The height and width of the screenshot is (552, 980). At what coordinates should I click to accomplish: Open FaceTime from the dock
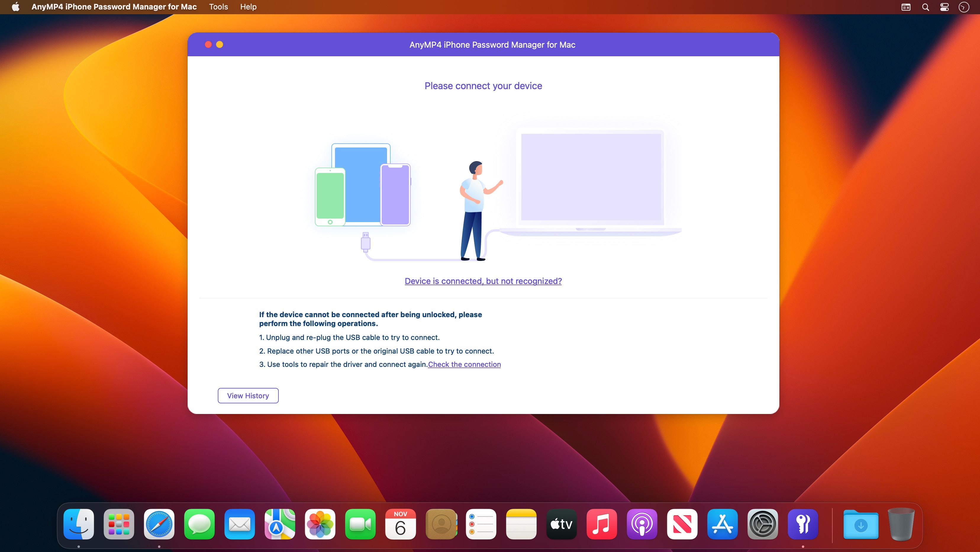360,524
